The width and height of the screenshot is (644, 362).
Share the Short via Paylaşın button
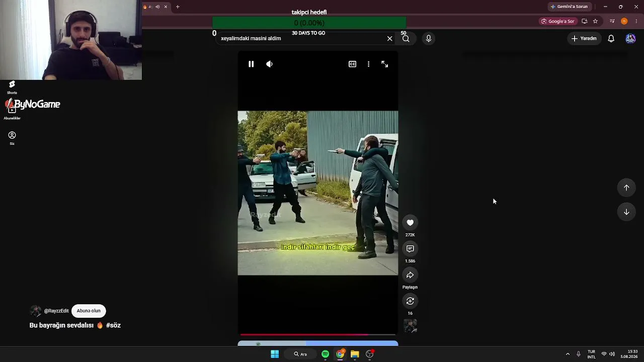coord(410,275)
